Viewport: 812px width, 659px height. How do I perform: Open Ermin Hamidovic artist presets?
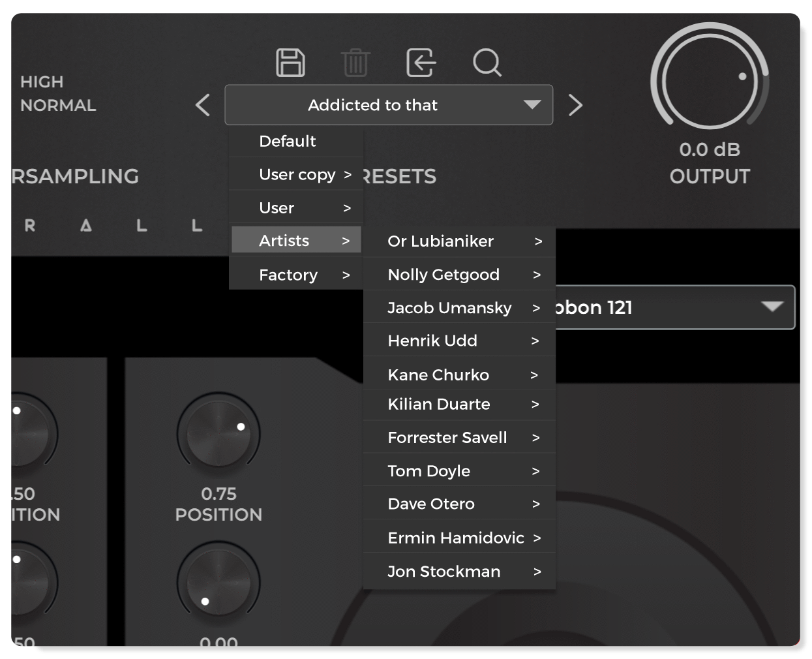point(459,538)
